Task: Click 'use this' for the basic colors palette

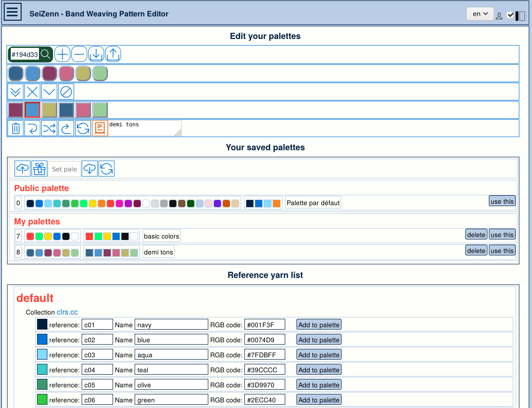Action: click(x=502, y=234)
